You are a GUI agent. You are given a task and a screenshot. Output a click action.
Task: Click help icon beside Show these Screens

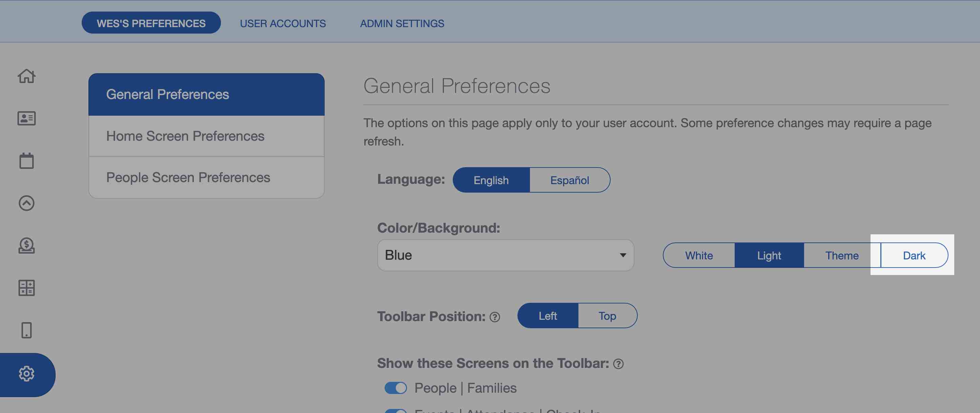618,364
